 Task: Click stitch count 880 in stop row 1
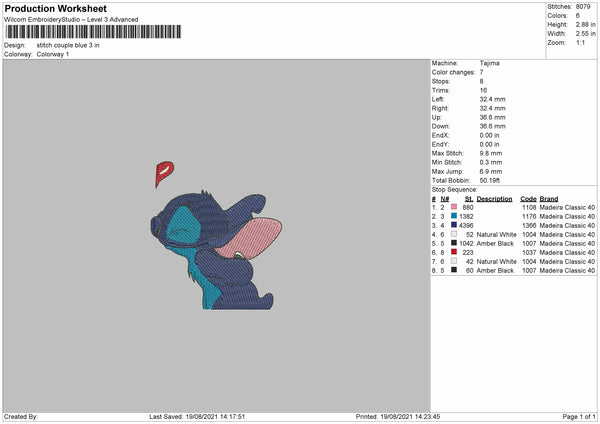[x=468, y=207]
